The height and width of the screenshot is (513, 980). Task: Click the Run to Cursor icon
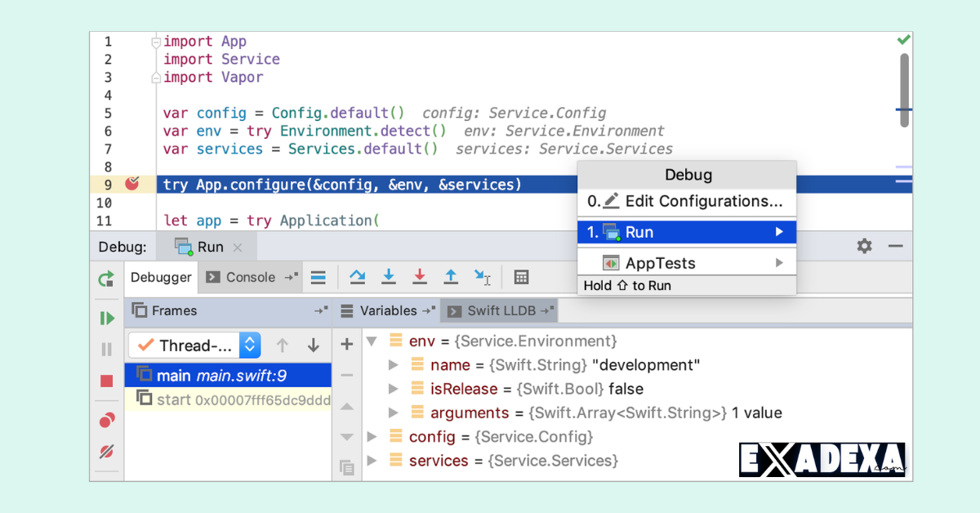pyautogui.click(x=483, y=277)
